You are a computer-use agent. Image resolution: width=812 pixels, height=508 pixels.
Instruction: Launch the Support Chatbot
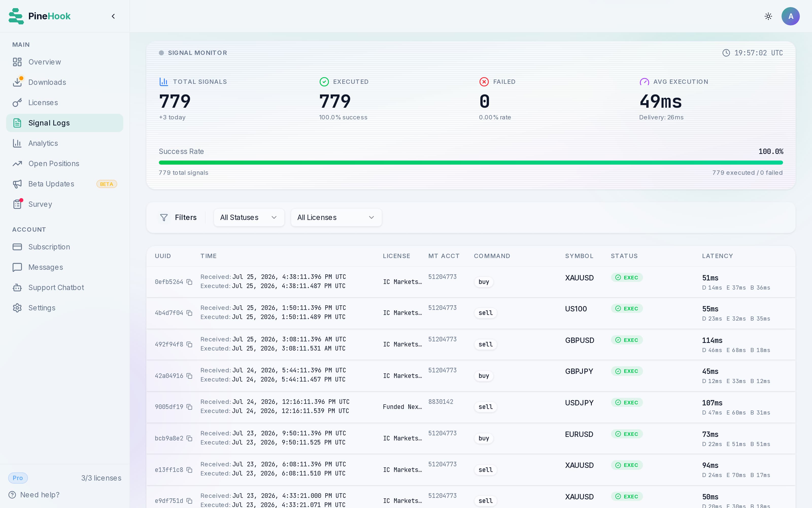[x=64, y=288]
